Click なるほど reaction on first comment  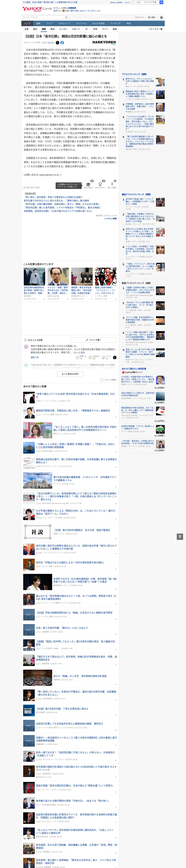[94, 357]
